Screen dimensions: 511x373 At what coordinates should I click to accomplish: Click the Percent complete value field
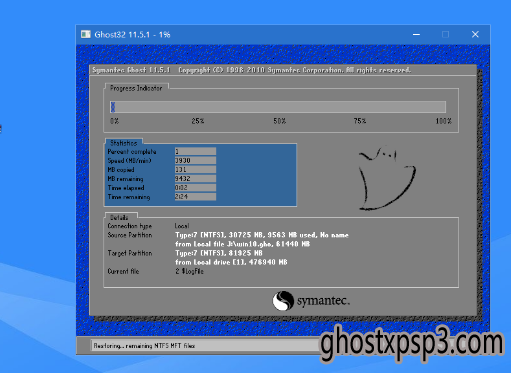[195, 152]
